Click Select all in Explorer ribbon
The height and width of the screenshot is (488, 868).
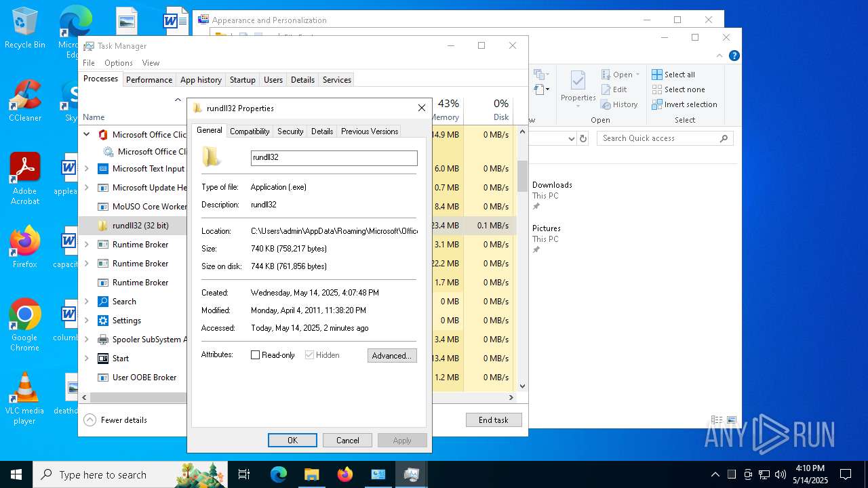point(673,75)
